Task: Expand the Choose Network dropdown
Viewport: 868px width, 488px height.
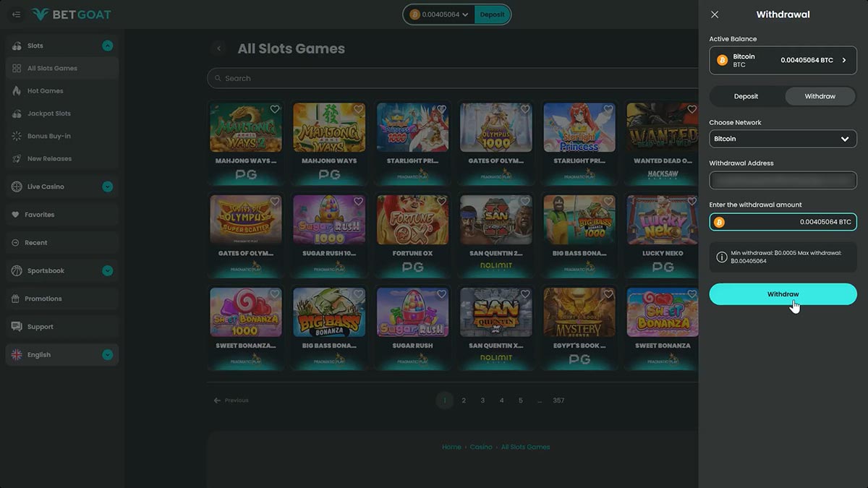Action: tap(783, 139)
